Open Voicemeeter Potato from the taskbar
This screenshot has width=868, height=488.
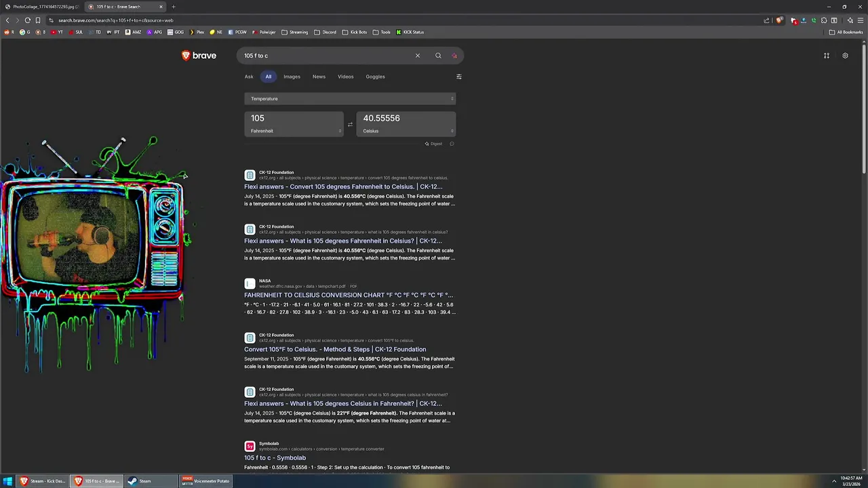click(206, 481)
